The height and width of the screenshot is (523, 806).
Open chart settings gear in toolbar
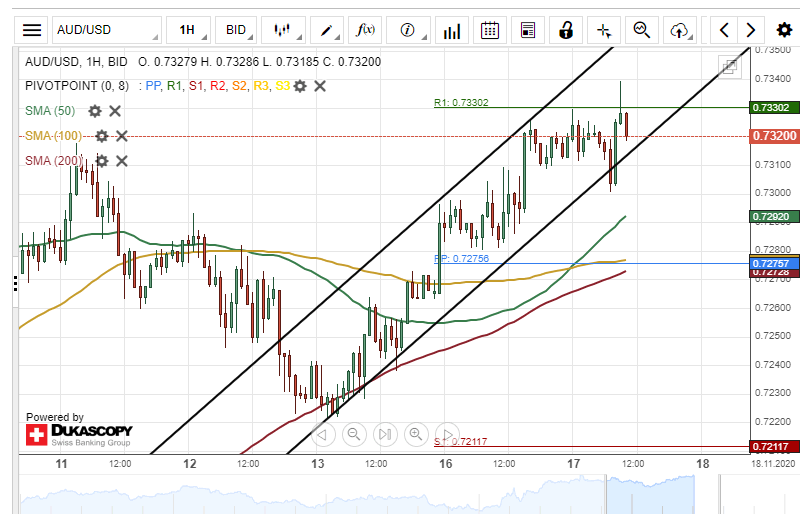[x=784, y=30]
